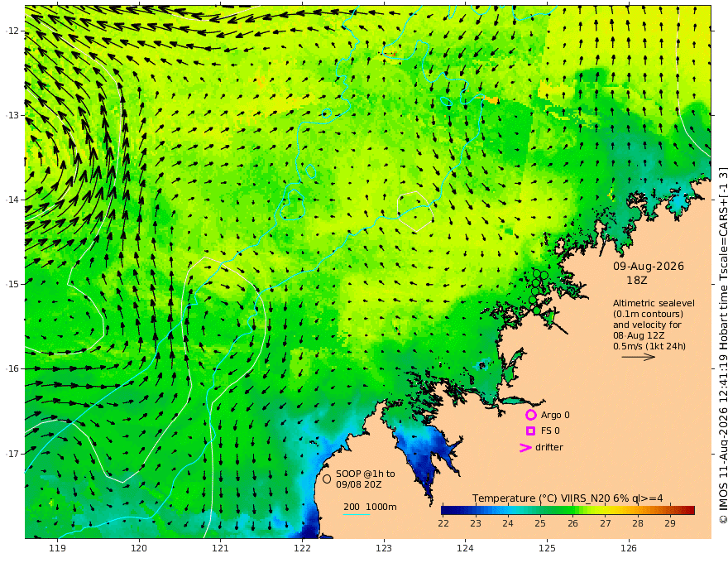Click the 'FS 0' legend text
Viewport: 728px width, 563px height.
tap(550, 431)
